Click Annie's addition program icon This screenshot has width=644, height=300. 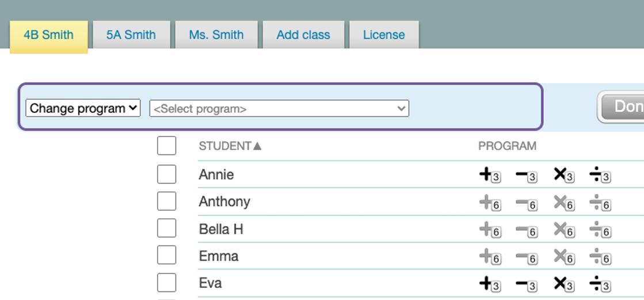coord(489,175)
